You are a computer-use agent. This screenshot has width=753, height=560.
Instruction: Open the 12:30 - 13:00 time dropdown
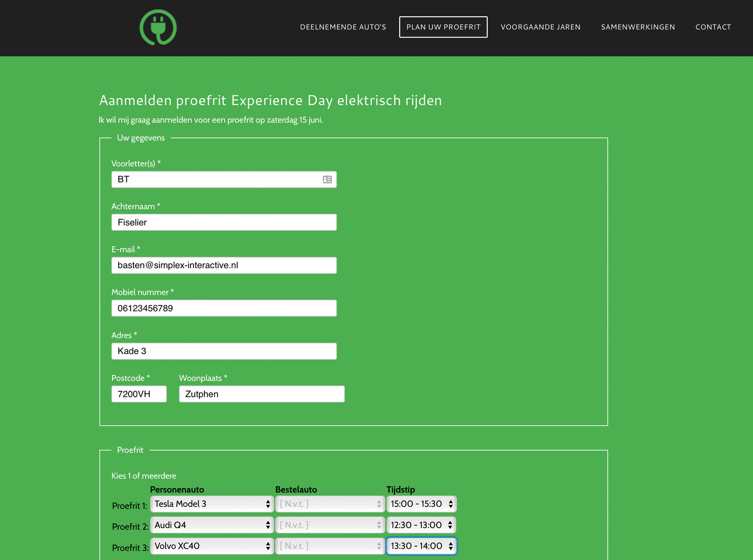coord(421,525)
